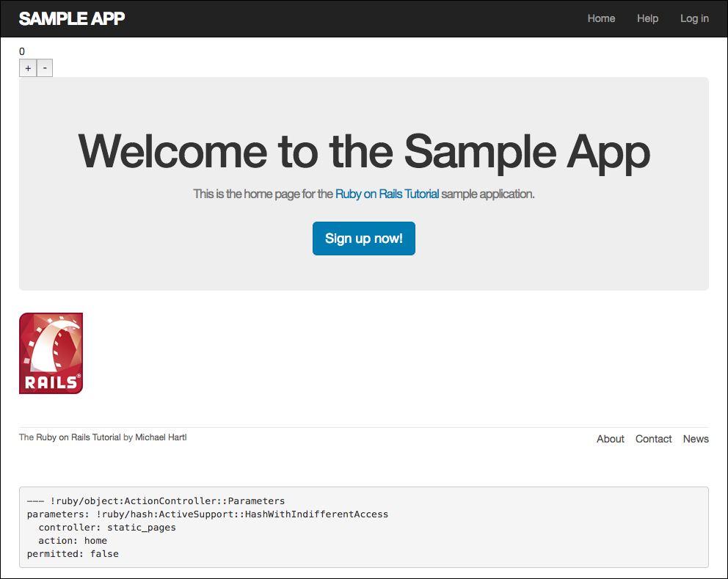Click the Rails logo image
728x579 pixels.
point(51,353)
